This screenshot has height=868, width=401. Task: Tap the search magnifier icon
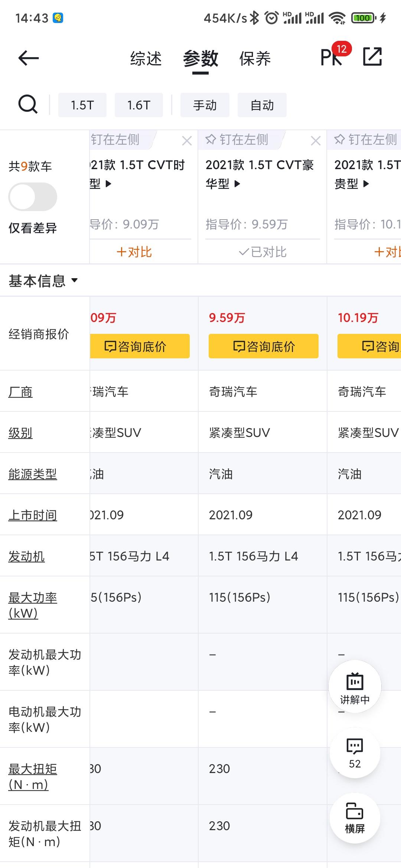pos(28,104)
